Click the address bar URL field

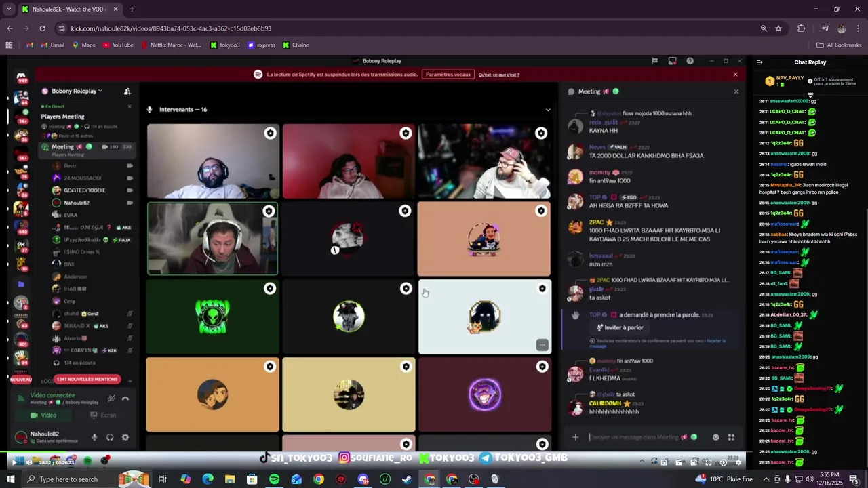tap(407, 28)
